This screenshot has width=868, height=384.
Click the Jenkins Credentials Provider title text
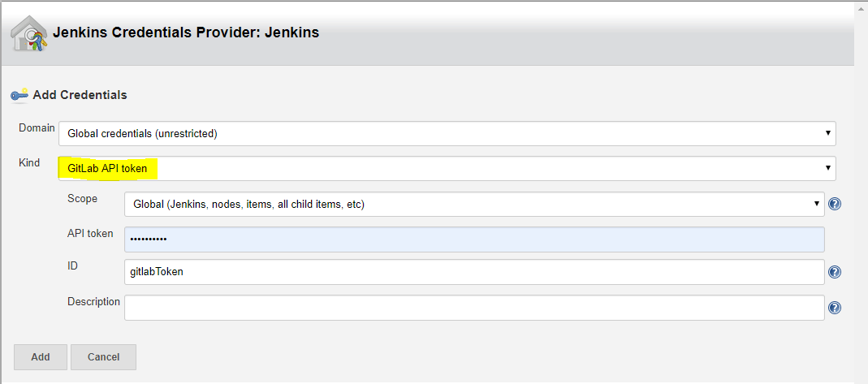tap(185, 32)
